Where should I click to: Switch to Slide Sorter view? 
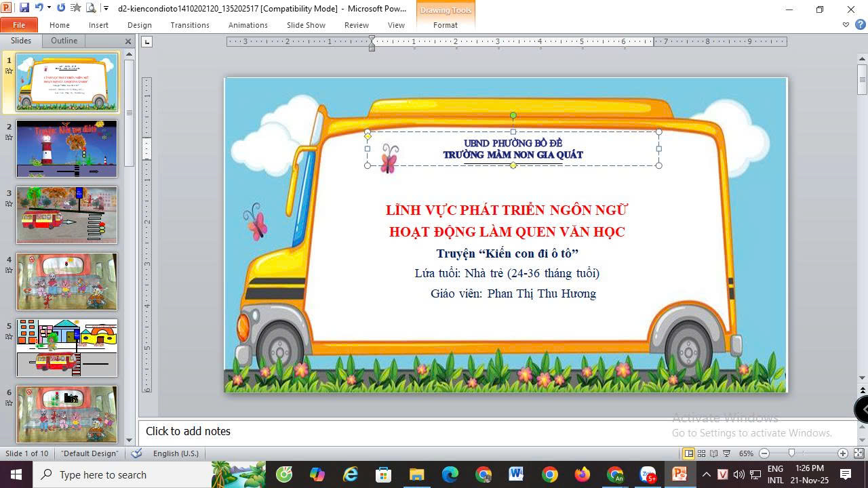[701, 453]
